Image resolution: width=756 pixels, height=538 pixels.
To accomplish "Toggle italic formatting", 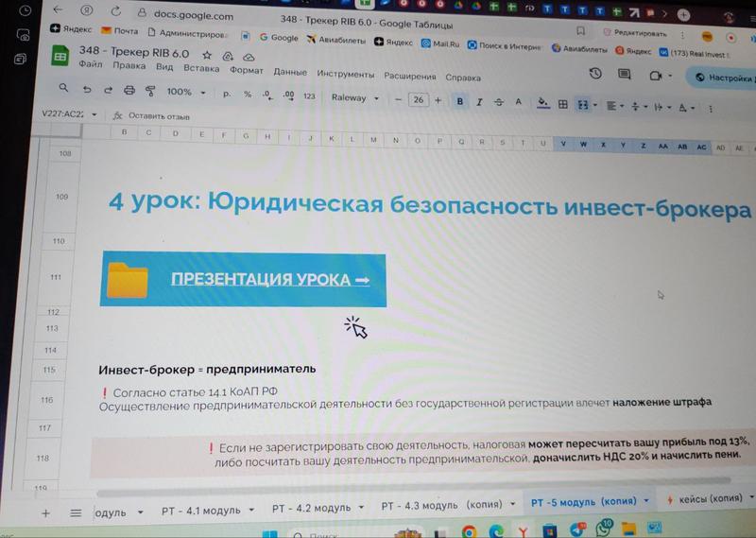I will 480,101.
